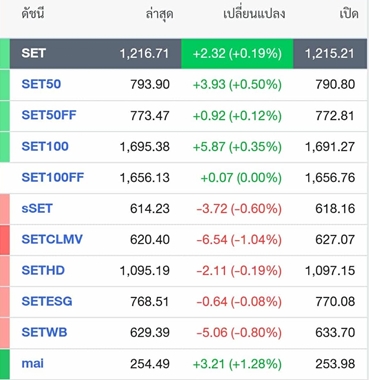Open the SETWB index link
Screen dimensions: 369x380
coord(44,332)
